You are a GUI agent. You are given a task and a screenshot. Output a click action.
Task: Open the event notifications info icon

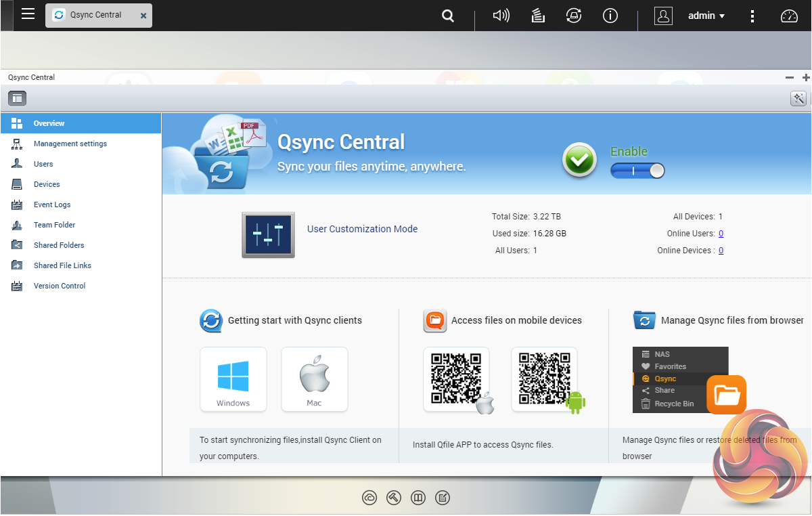(610, 16)
